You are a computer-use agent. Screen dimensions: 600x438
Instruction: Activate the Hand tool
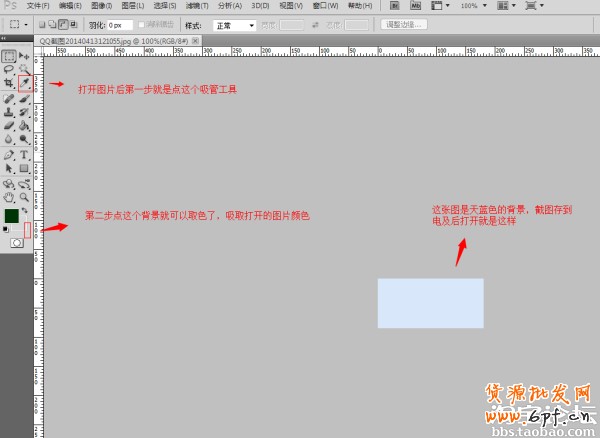click(x=9, y=197)
